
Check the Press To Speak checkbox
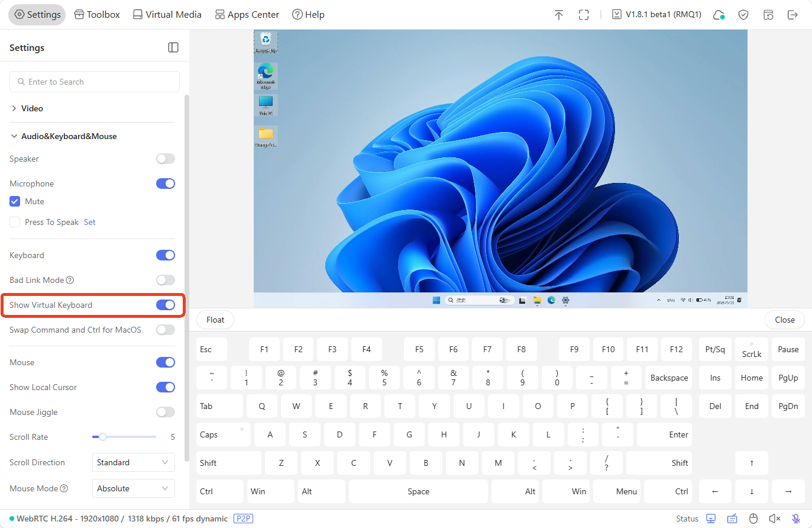pyautogui.click(x=15, y=222)
